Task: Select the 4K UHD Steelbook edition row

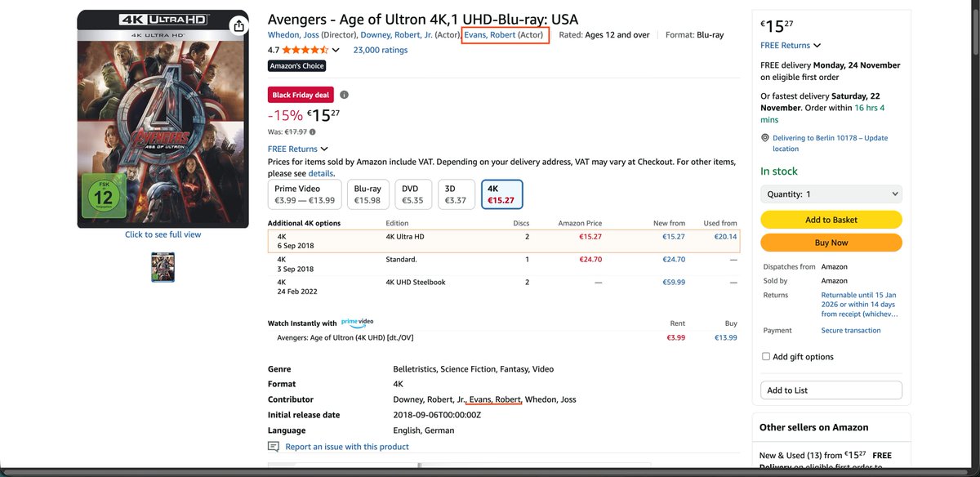Action: click(504, 287)
